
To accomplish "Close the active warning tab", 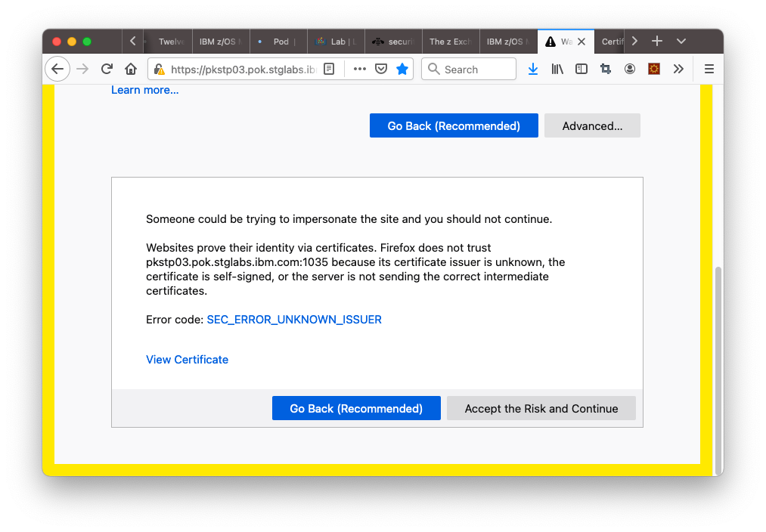I will [x=581, y=42].
